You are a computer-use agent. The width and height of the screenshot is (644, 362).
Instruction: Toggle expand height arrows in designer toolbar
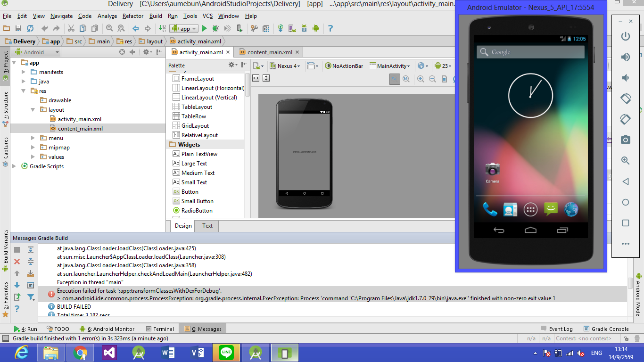[266, 78]
